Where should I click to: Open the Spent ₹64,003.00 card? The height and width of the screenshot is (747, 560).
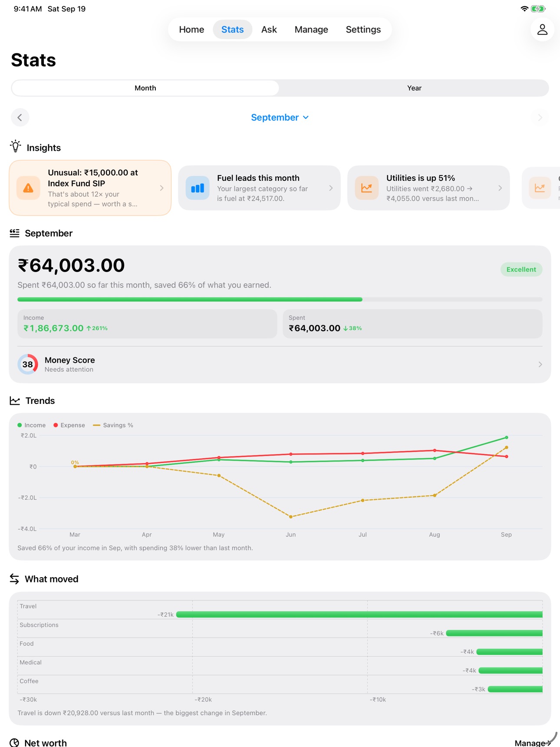tap(412, 324)
